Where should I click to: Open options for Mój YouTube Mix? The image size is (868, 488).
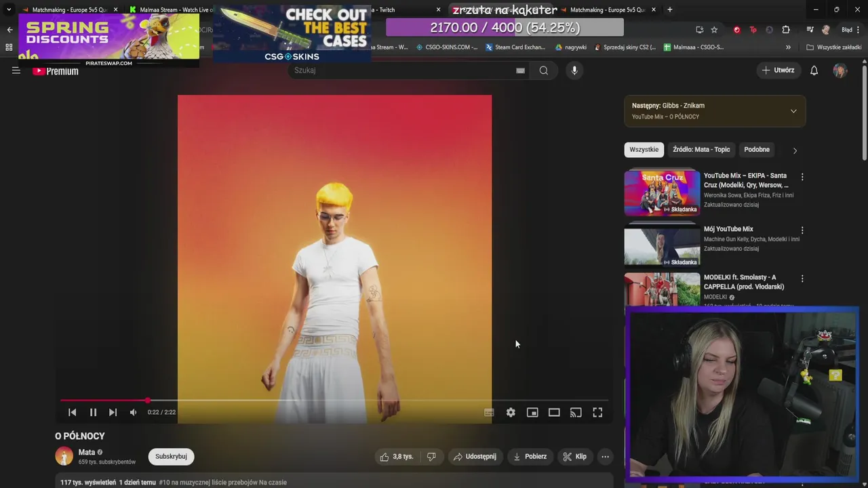[x=802, y=230]
